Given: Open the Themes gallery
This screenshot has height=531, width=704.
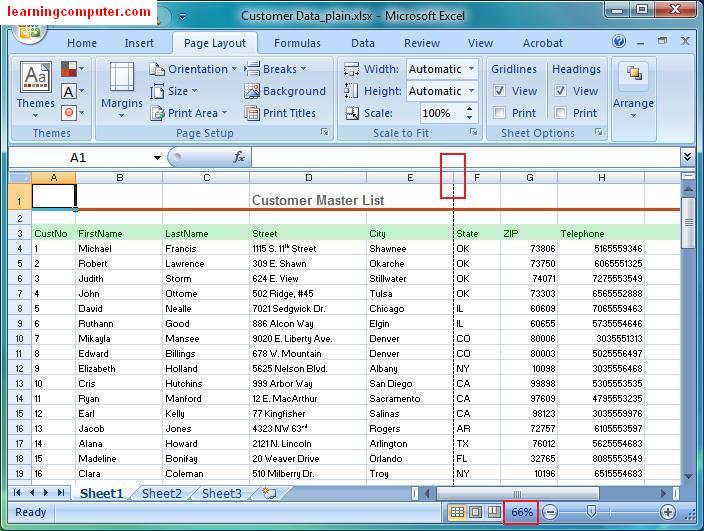Looking at the screenshot, I should 35,91.
